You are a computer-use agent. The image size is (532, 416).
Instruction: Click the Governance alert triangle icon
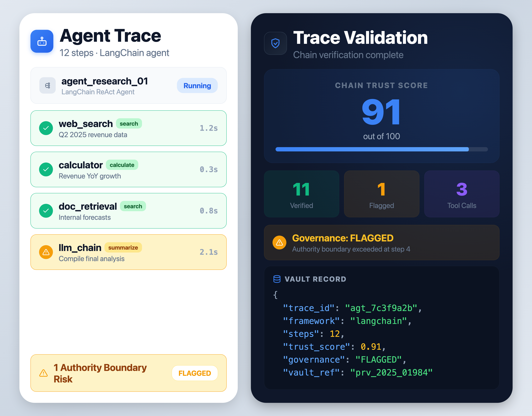(279, 243)
